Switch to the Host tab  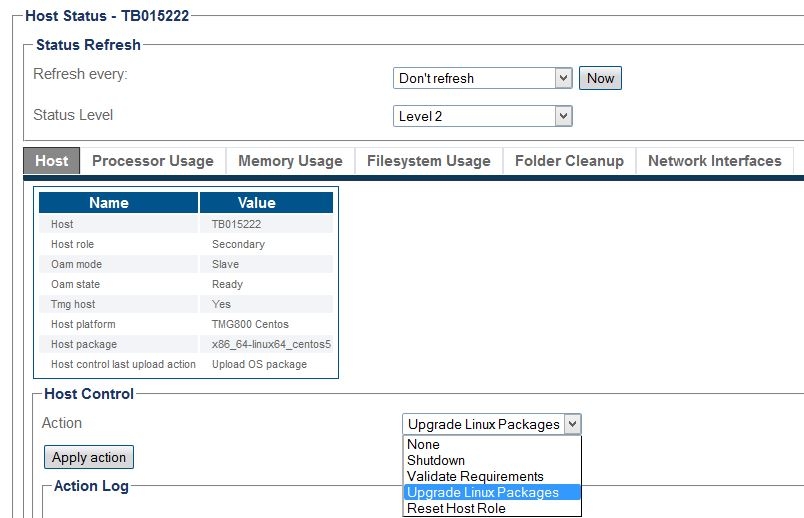pos(51,161)
